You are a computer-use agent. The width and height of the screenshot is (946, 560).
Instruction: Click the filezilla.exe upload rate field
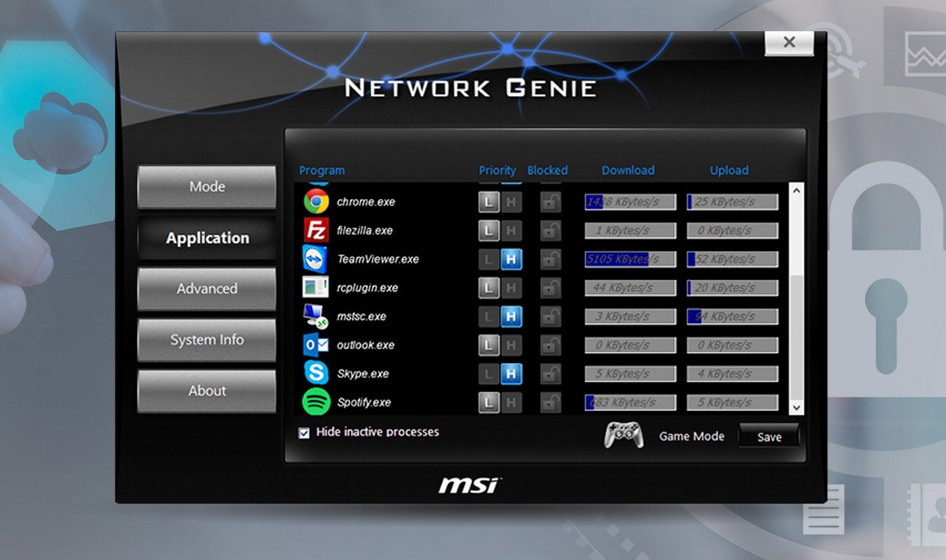coord(732,231)
